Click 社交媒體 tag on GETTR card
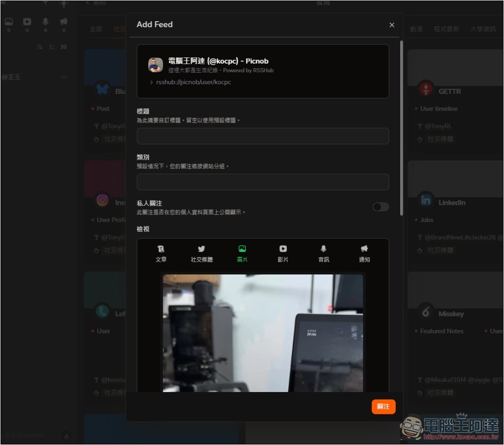The width and height of the screenshot is (504, 445). [440, 139]
